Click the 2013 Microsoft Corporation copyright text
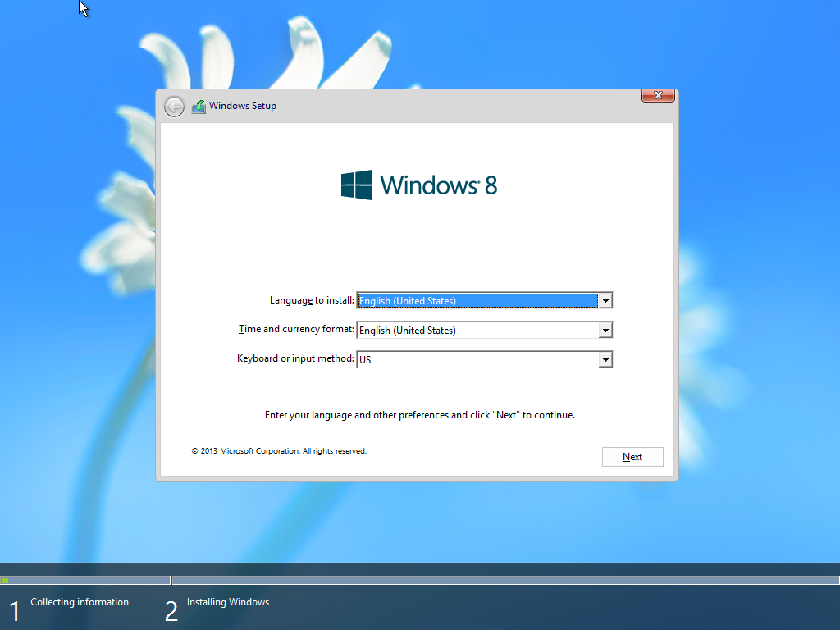Screen dimensions: 840x630 point(279,451)
